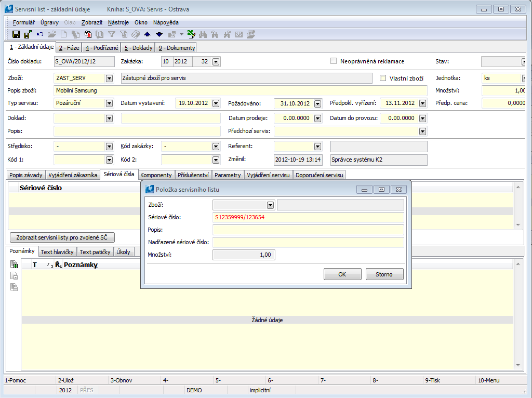Screen dimensions: 532x398
Task: Click the Popis field in the dialog
Action: [308, 230]
